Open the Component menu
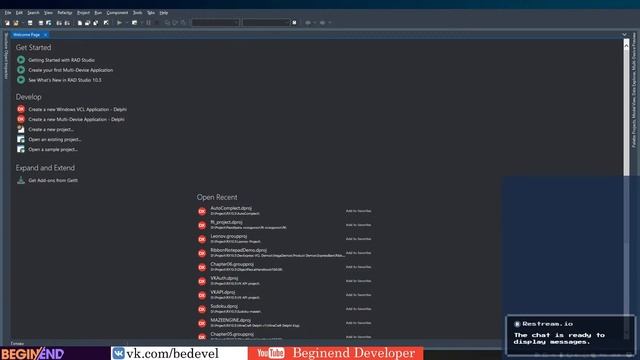This screenshot has width=640, height=360. (117, 13)
